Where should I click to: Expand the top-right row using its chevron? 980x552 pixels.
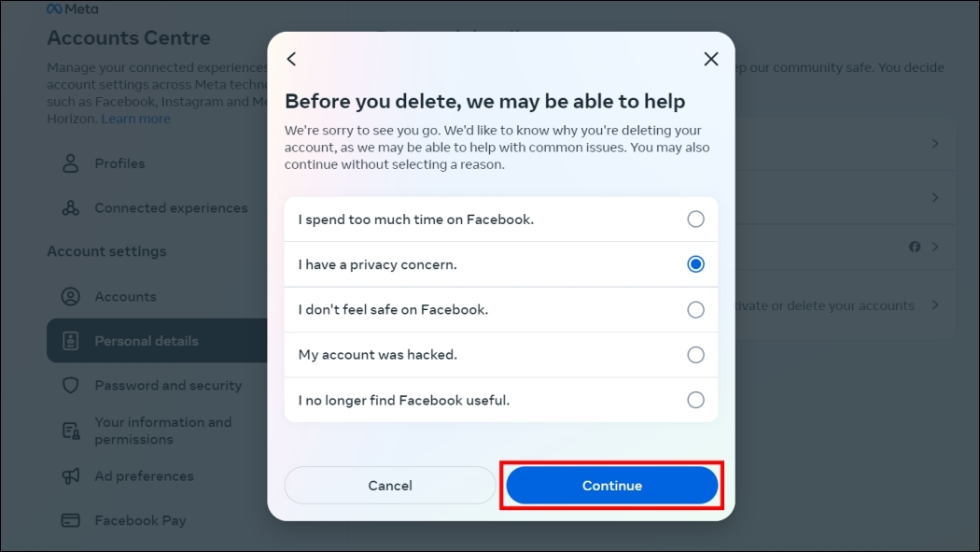[935, 143]
